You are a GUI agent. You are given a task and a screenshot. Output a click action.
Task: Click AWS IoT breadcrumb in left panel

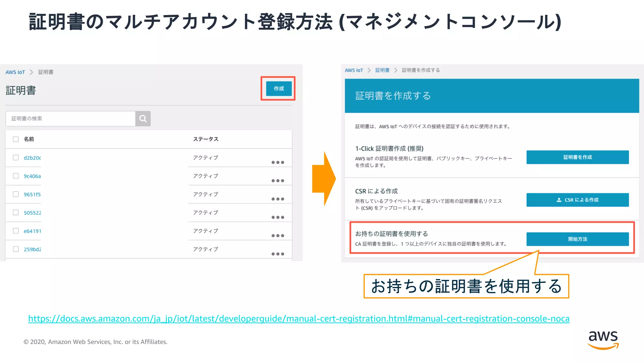pos(15,72)
